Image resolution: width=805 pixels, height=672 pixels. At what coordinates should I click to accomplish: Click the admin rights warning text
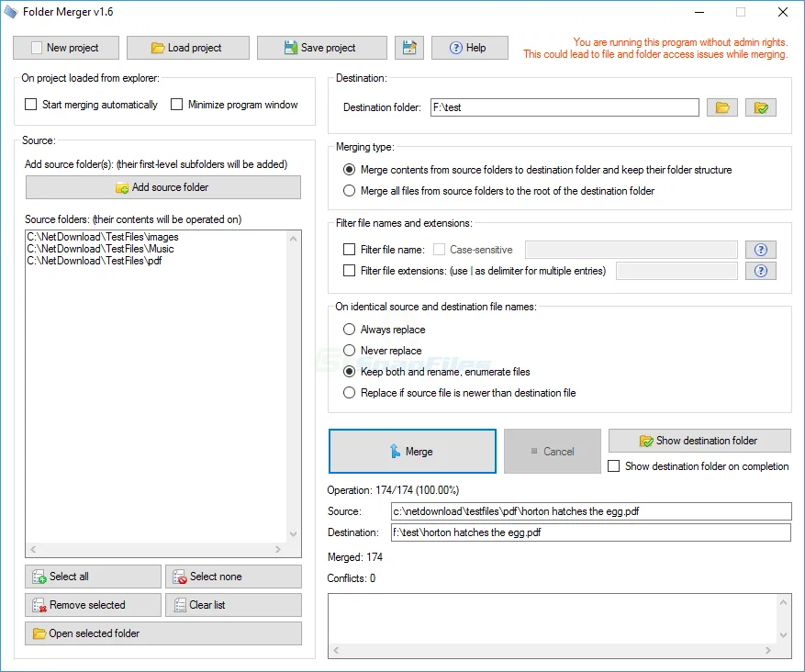655,49
